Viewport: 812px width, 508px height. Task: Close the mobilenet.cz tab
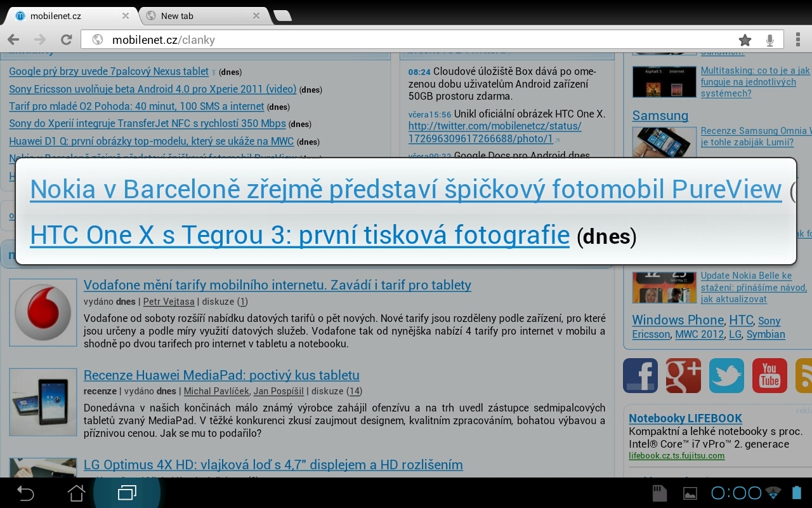(126, 16)
